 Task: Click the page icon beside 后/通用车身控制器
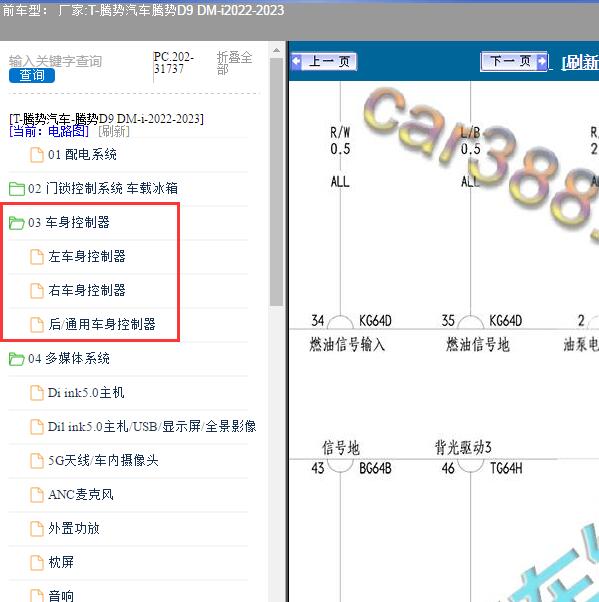[x=37, y=324]
